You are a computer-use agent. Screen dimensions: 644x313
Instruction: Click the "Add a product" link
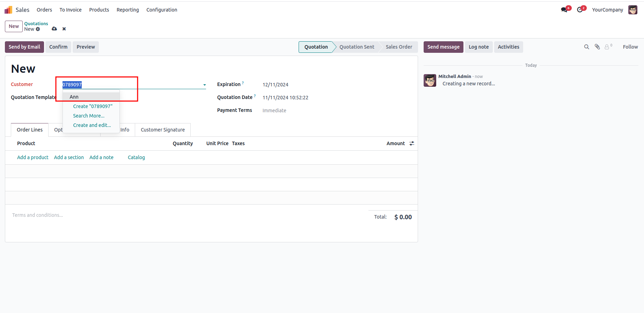(x=33, y=157)
